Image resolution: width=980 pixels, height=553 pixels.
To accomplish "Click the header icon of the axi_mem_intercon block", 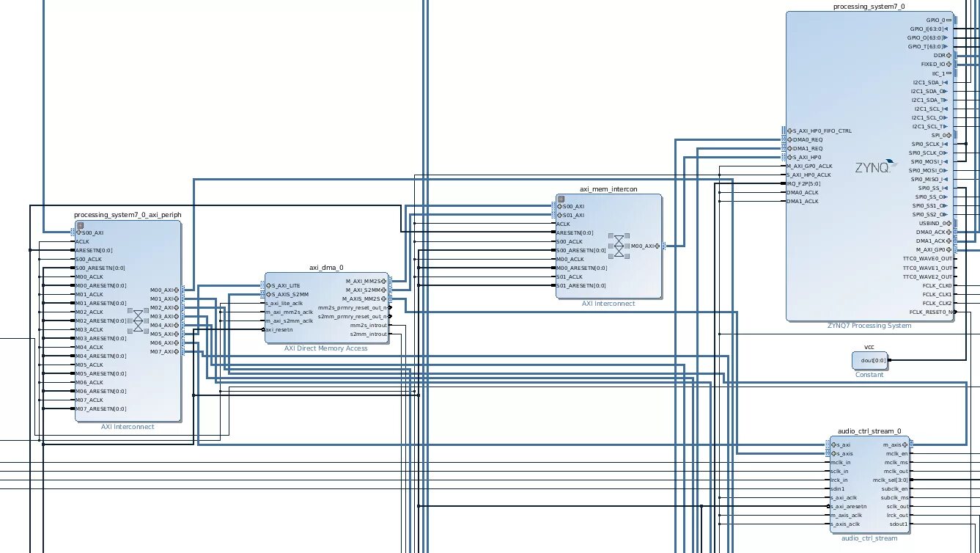I will pos(559,198).
